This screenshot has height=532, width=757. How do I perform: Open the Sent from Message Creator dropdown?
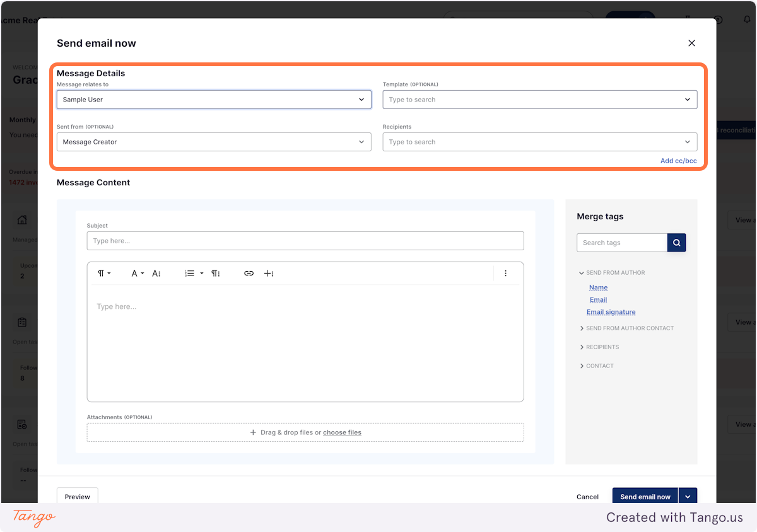coord(214,142)
